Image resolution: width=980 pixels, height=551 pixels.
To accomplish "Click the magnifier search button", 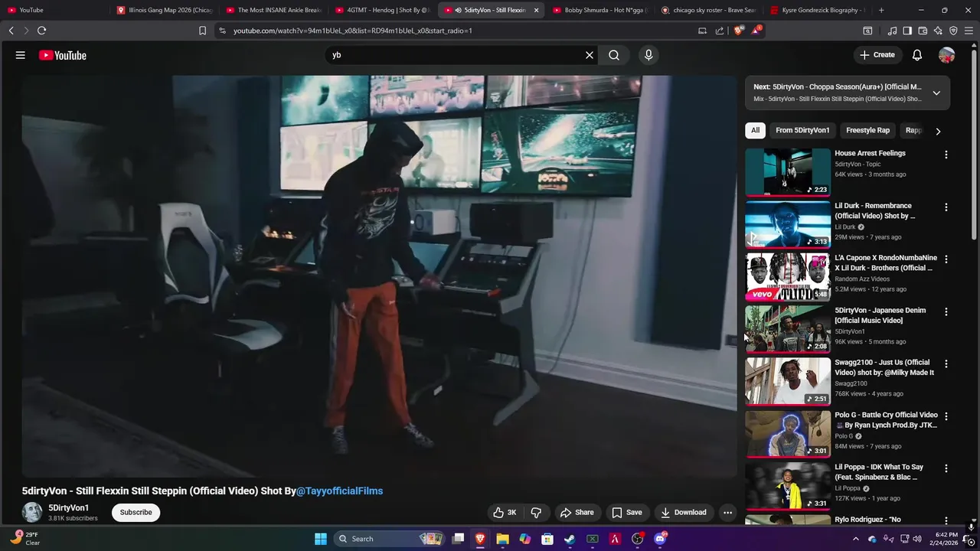I will [x=614, y=55].
